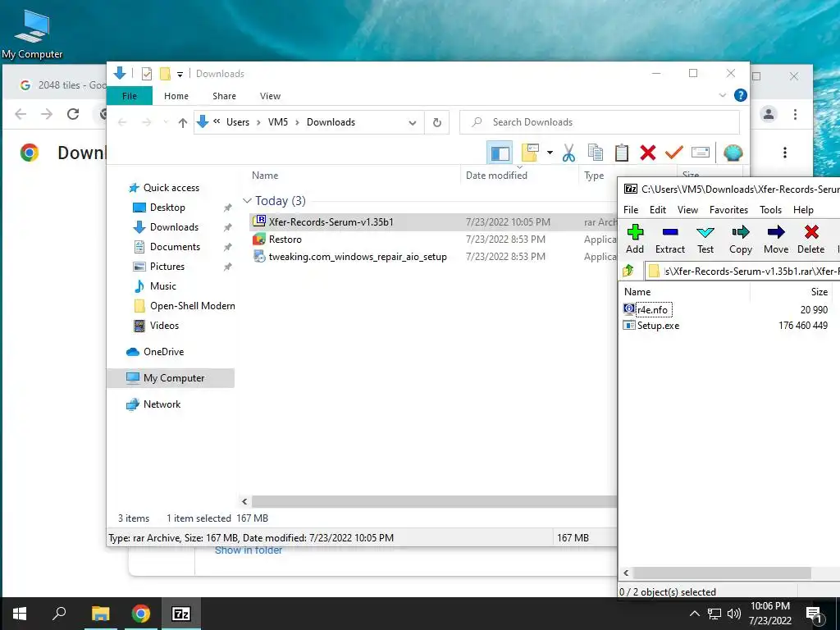Click the shell globe settings icon

[x=733, y=153]
